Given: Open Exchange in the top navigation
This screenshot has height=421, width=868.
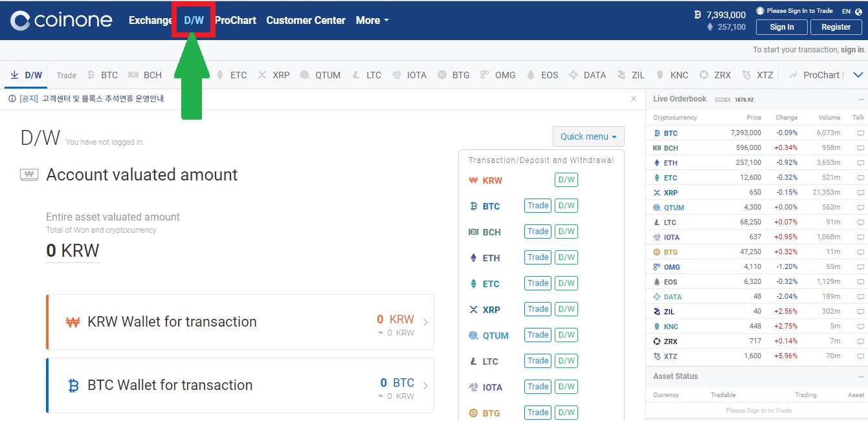Looking at the screenshot, I should coord(151,20).
